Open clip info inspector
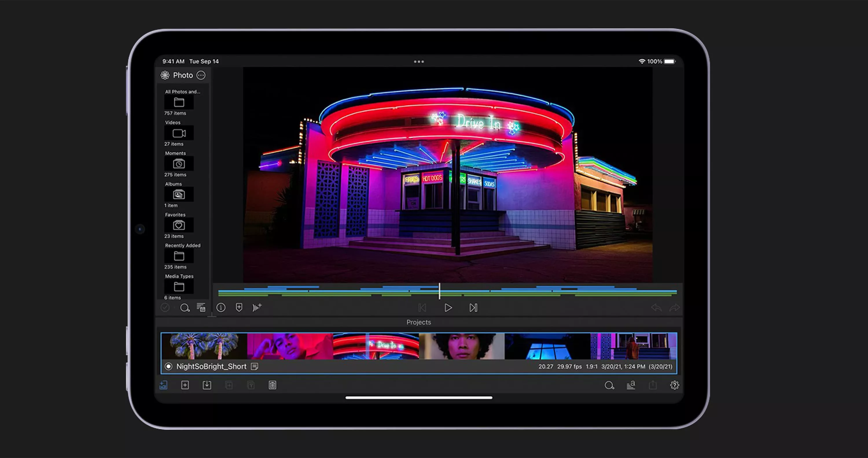The width and height of the screenshot is (868, 458). coord(221,307)
